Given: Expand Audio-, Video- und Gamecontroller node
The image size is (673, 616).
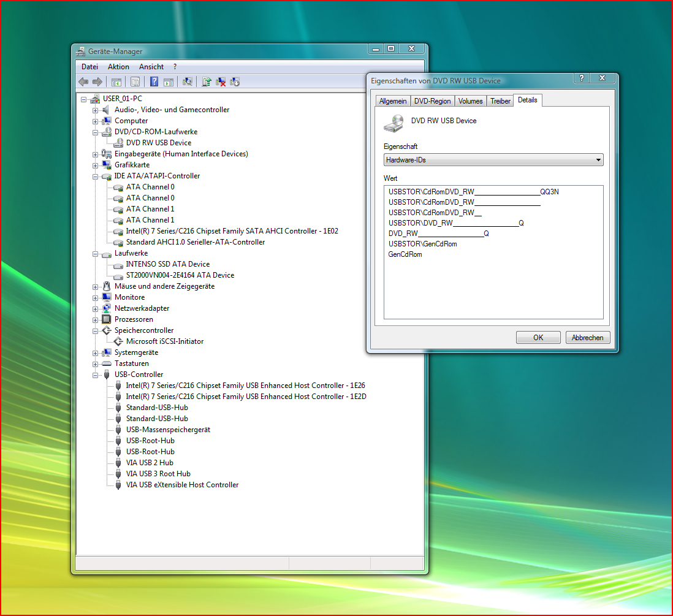Looking at the screenshot, I should click(x=95, y=110).
